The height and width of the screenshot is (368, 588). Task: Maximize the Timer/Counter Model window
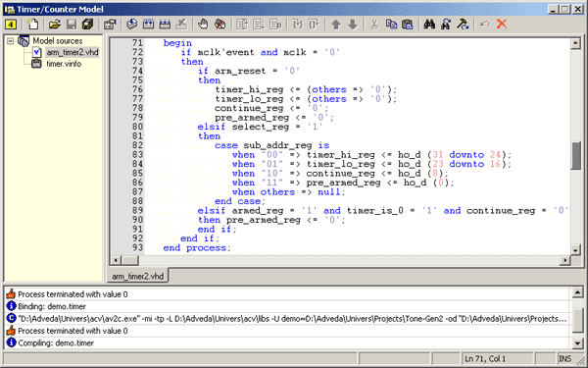pyautogui.click(x=565, y=10)
